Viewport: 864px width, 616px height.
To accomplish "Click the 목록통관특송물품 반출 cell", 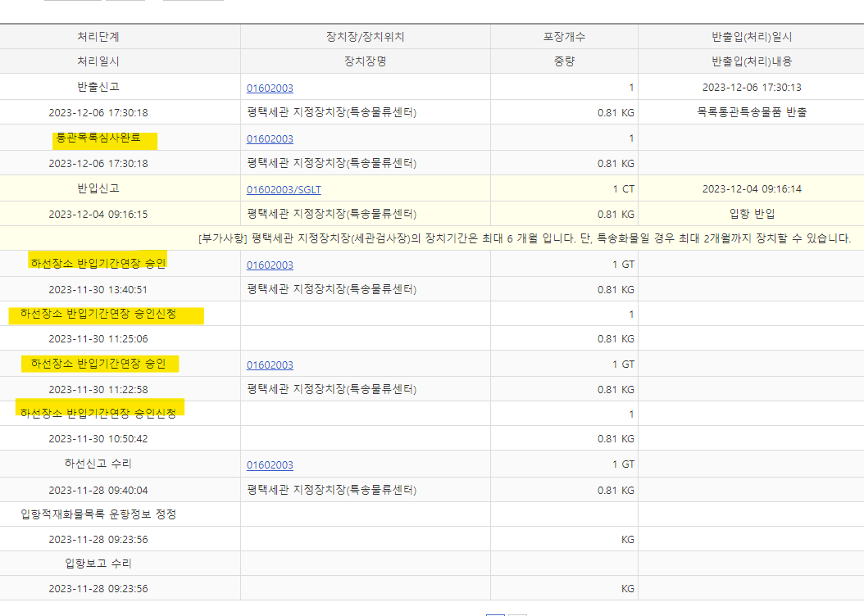I will [x=752, y=112].
